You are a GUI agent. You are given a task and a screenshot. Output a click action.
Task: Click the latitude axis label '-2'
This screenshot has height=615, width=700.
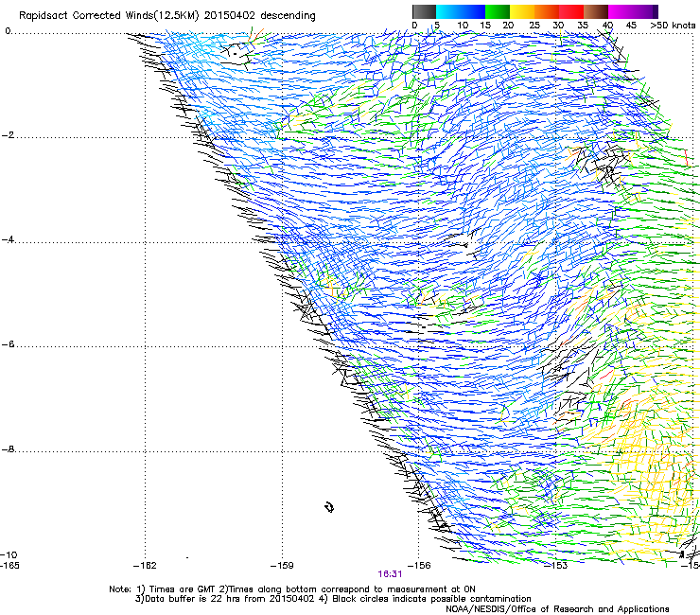click(x=8, y=135)
